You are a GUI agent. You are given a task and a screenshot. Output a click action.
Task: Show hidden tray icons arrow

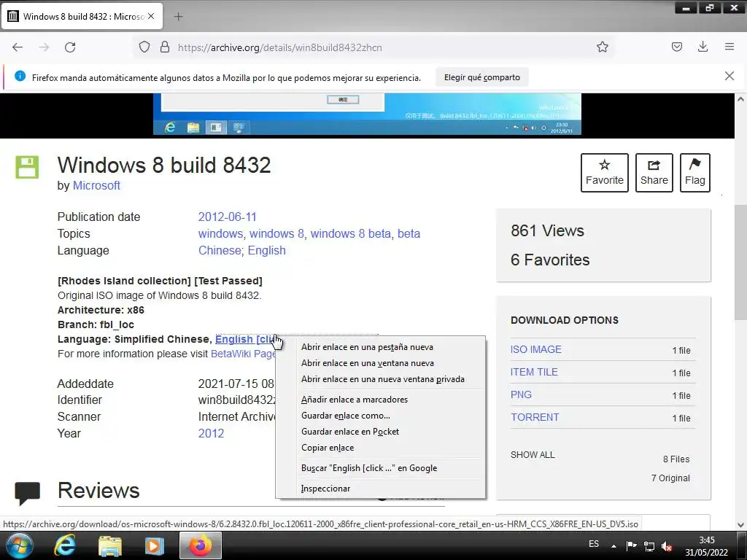[x=614, y=546]
